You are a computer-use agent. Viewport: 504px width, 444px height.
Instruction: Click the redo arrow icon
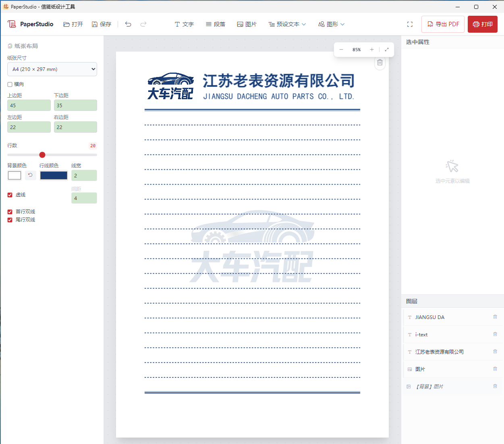(143, 24)
